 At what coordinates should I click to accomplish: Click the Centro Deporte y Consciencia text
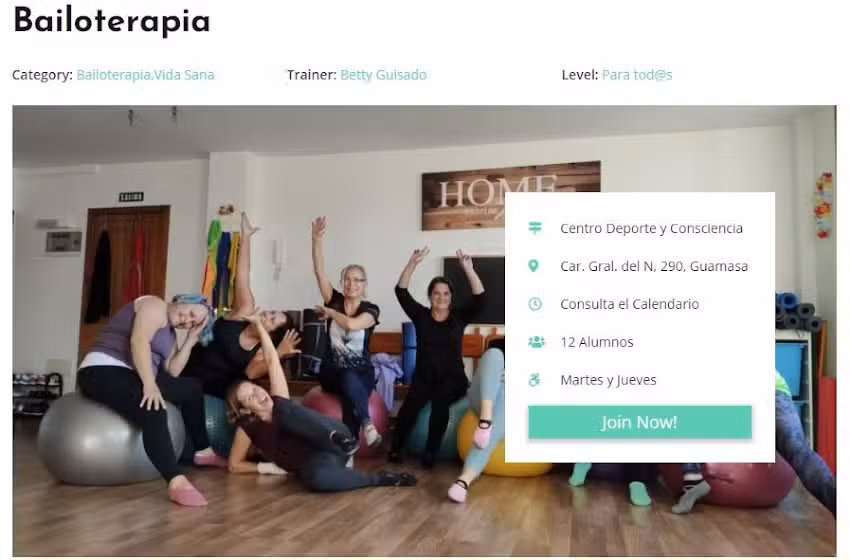pos(651,228)
